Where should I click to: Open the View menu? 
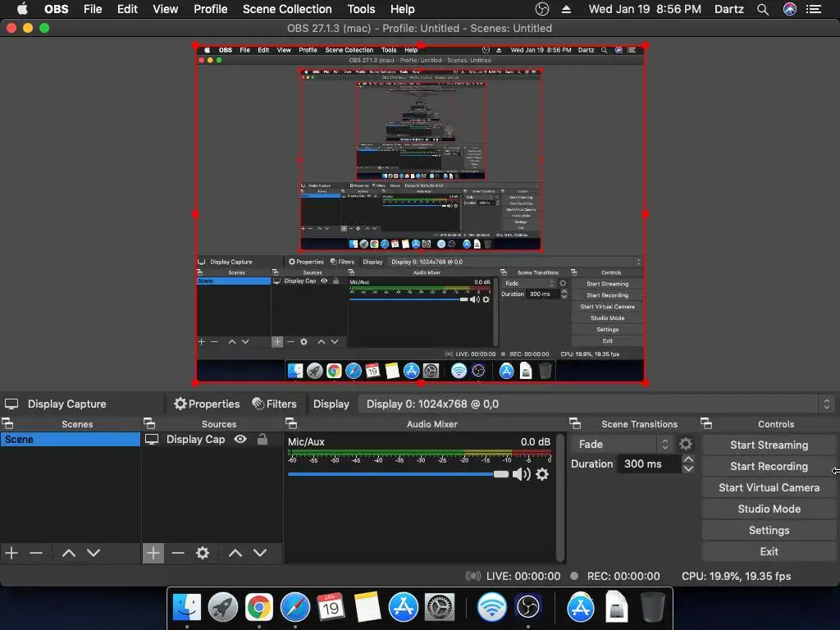165,9
